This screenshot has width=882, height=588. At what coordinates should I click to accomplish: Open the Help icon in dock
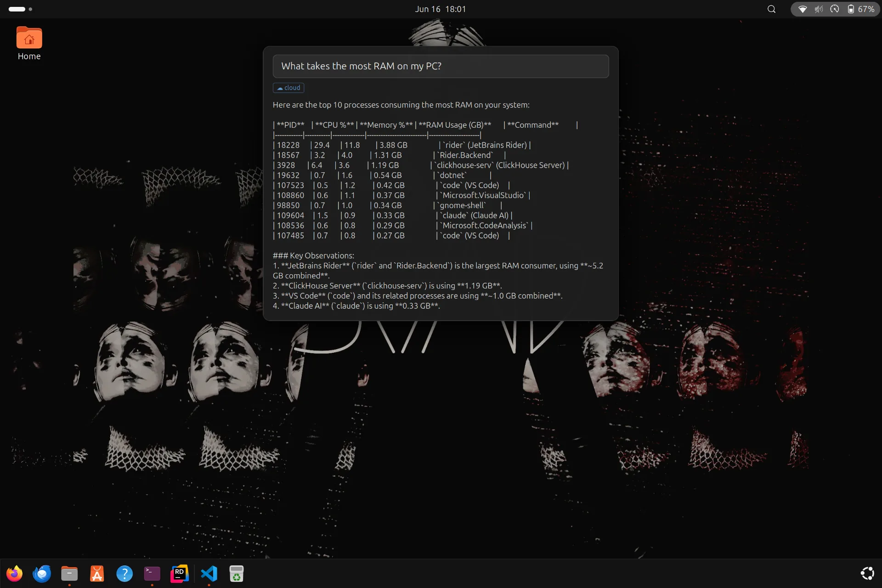[124, 573]
